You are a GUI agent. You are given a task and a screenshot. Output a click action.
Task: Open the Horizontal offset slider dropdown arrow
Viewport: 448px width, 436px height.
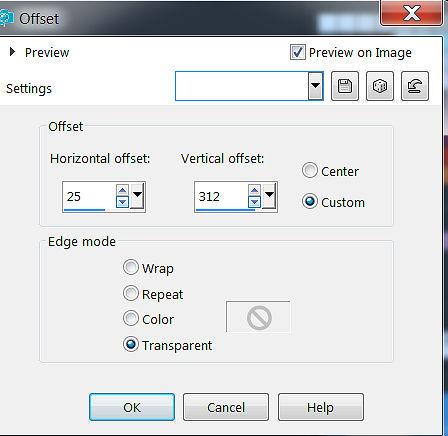137,196
